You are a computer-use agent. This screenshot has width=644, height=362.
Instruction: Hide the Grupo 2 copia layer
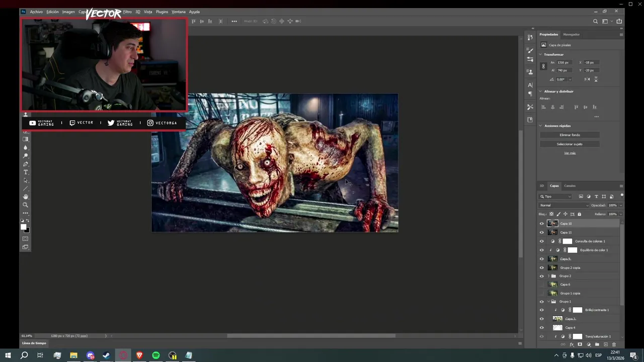(542, 267)
